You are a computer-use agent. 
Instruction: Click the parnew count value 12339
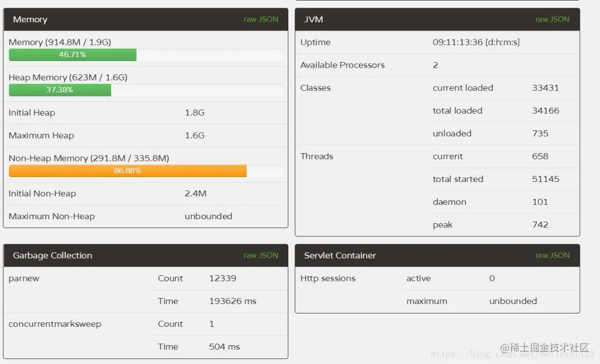223,279
